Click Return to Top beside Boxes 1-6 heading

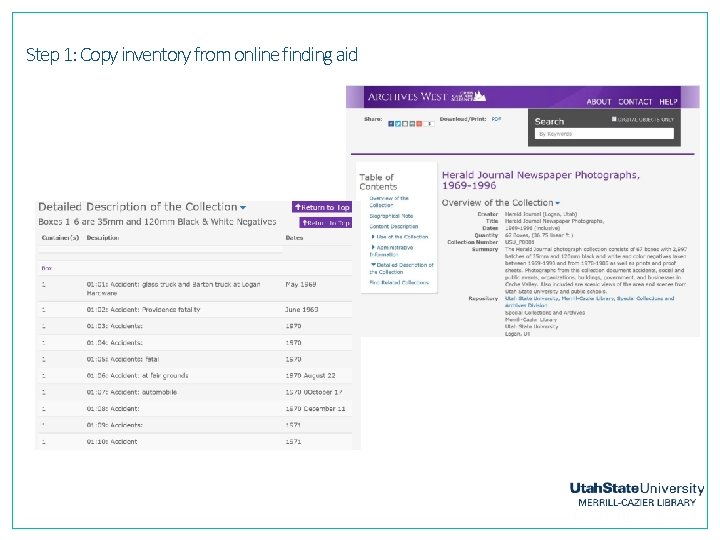(x=326, y=223)
